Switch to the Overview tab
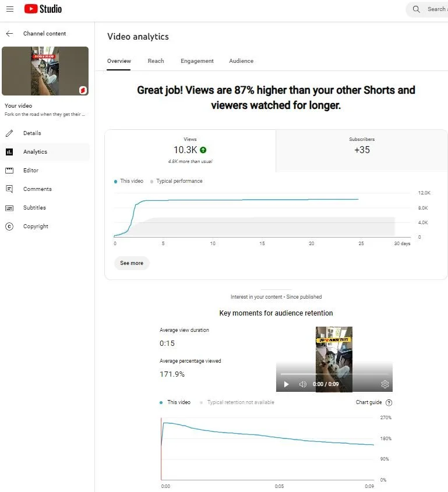Screen dimensions: 448x492 [x=119, y=61]
